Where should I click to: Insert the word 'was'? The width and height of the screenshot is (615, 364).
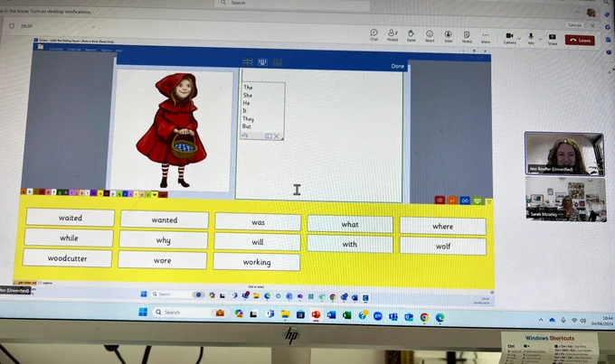(258, 222)
